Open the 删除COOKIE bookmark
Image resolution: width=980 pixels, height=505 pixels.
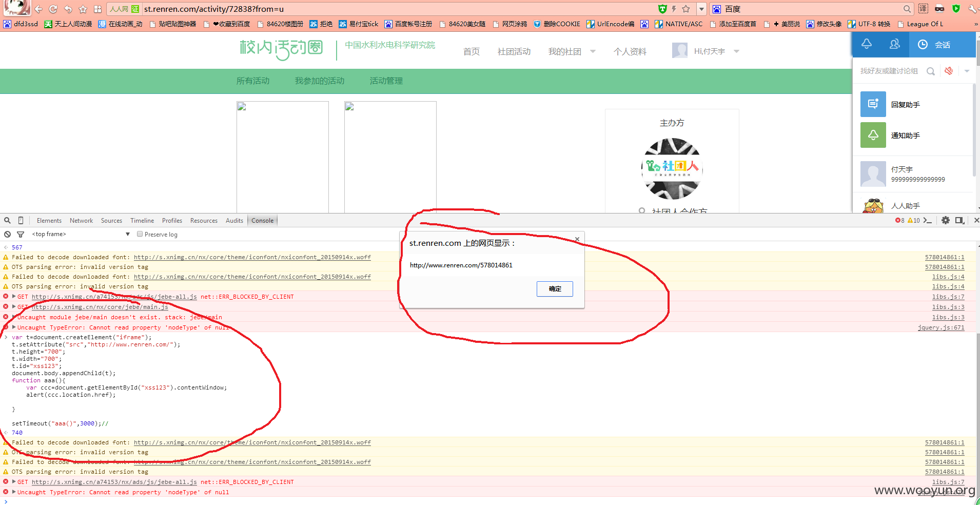[557, 24]
